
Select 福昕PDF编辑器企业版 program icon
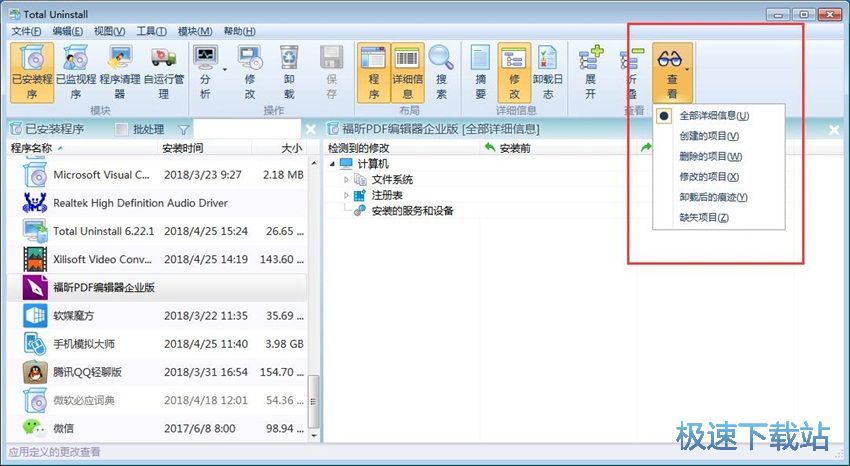tap(35, 287)
